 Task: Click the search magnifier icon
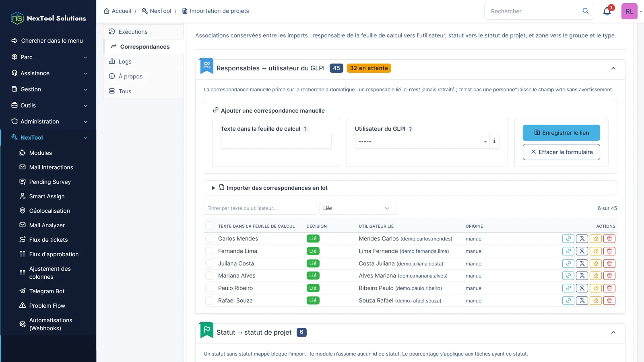tap(586, 11)
